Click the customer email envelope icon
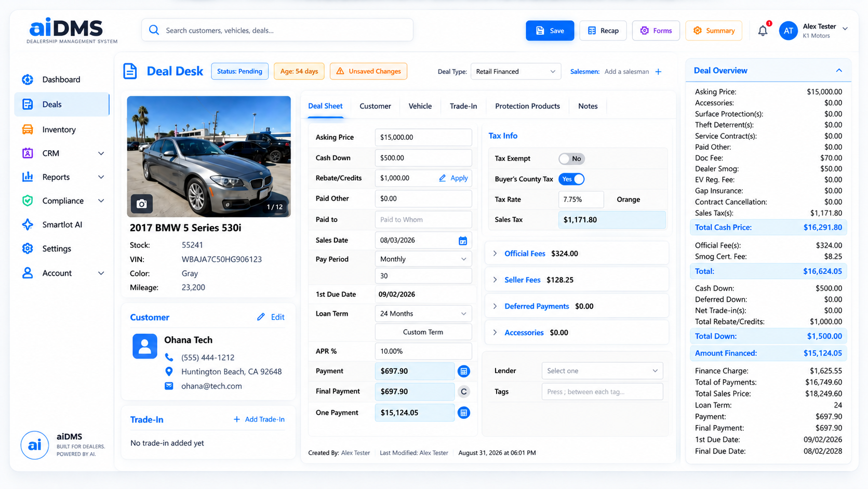This screenshot has width=868, height=489. pos(169,386)
